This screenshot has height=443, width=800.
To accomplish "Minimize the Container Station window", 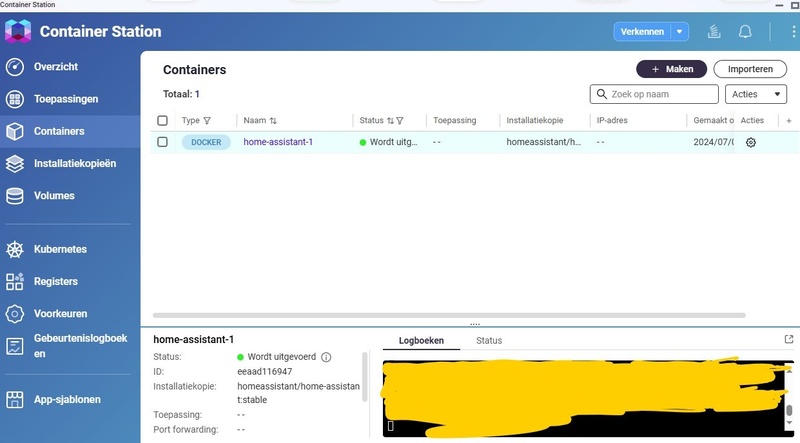I will 779,5.
